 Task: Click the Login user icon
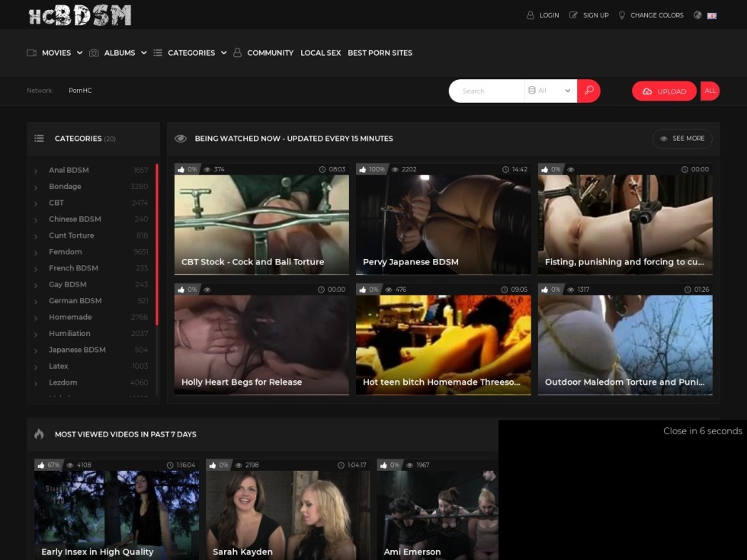tap(531, 15)
